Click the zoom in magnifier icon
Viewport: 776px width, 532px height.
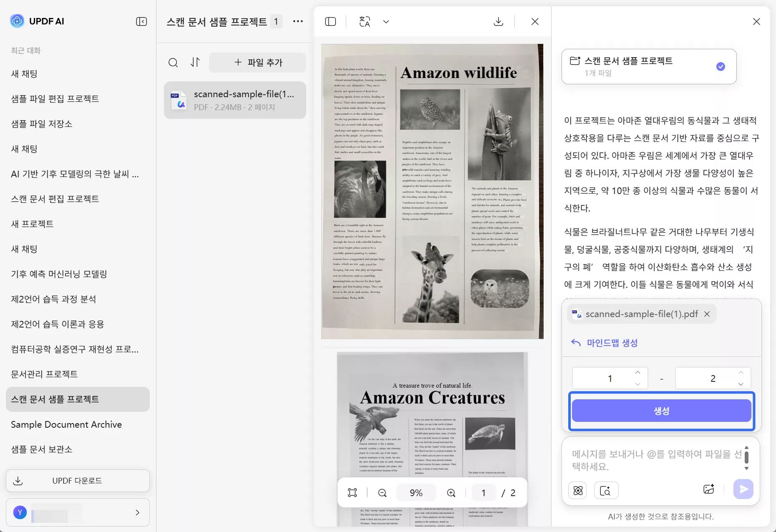(451, 493)
